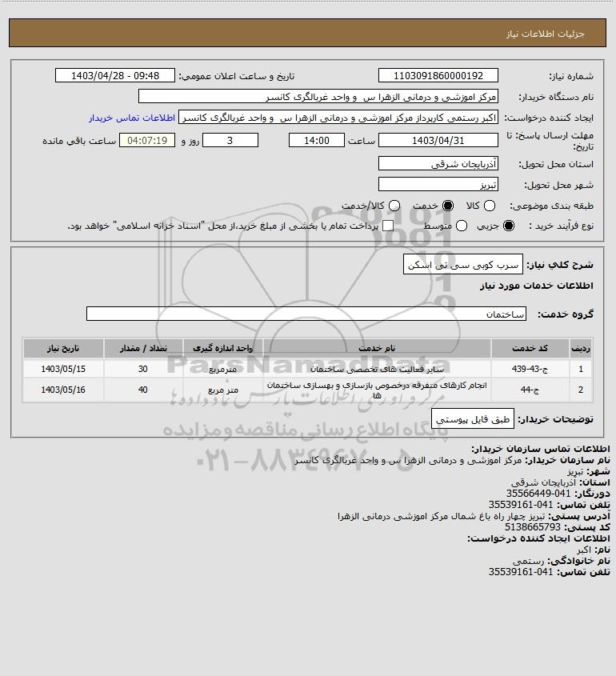Toggle the اسناد خزانه اسلامی payment checkbox

(x=388, y=226)
